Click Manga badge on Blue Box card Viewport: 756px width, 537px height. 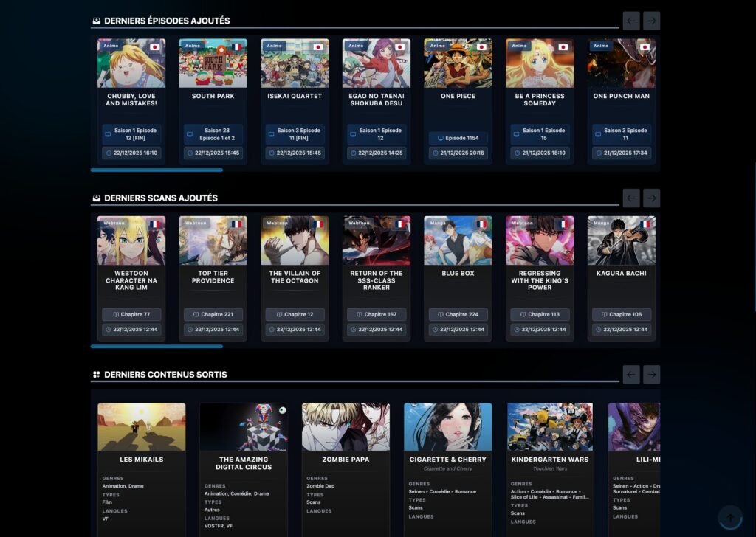click(x=438, y=223)
